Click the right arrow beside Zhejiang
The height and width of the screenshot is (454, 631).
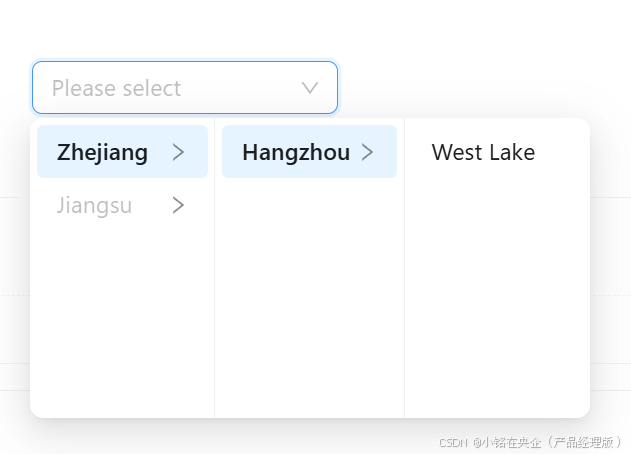(x=178, y=152)
